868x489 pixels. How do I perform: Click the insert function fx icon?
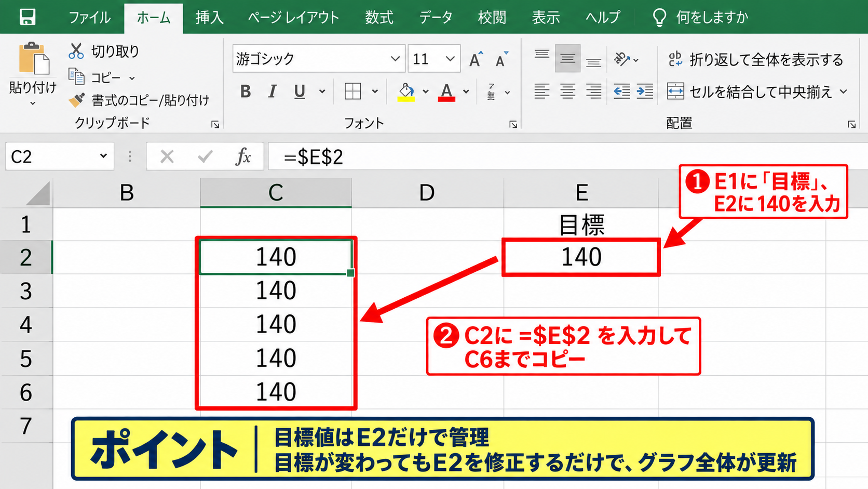243,156
